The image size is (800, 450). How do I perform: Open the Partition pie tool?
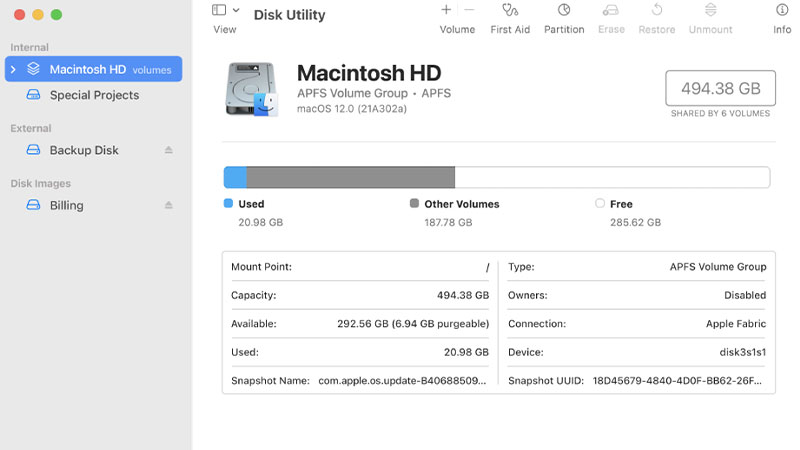[564, 10]
